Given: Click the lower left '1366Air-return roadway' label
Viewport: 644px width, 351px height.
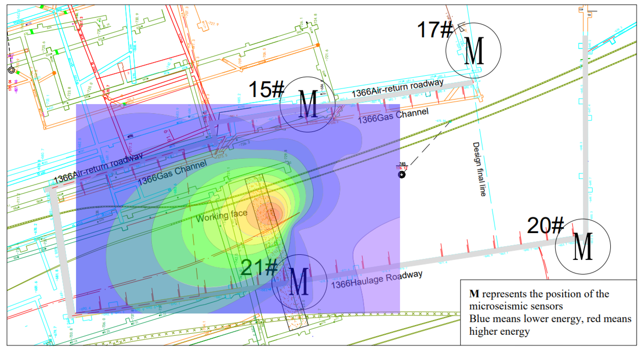Looking at the screenshot, I should (98, 169).
